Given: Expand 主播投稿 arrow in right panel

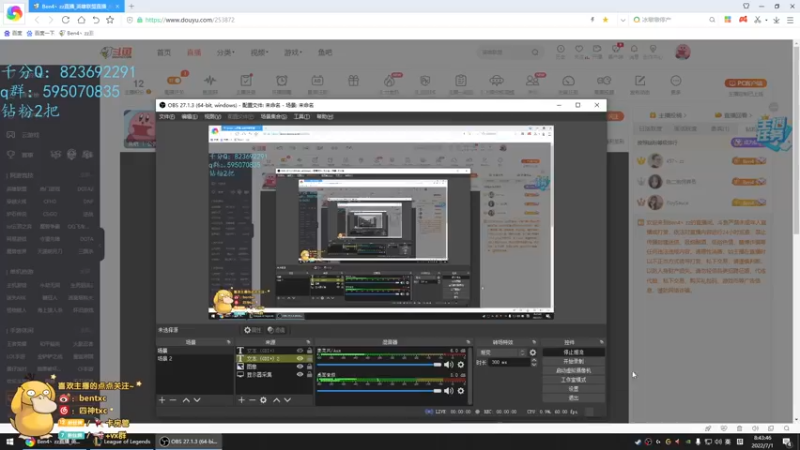Looking at the screenshot, I should [685, 115].
